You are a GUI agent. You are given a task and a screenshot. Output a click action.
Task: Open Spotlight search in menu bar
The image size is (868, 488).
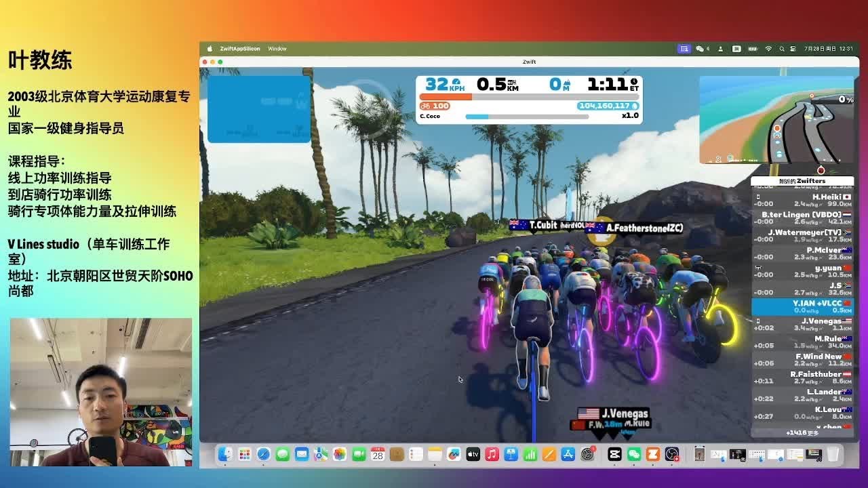tap(782, 49)
